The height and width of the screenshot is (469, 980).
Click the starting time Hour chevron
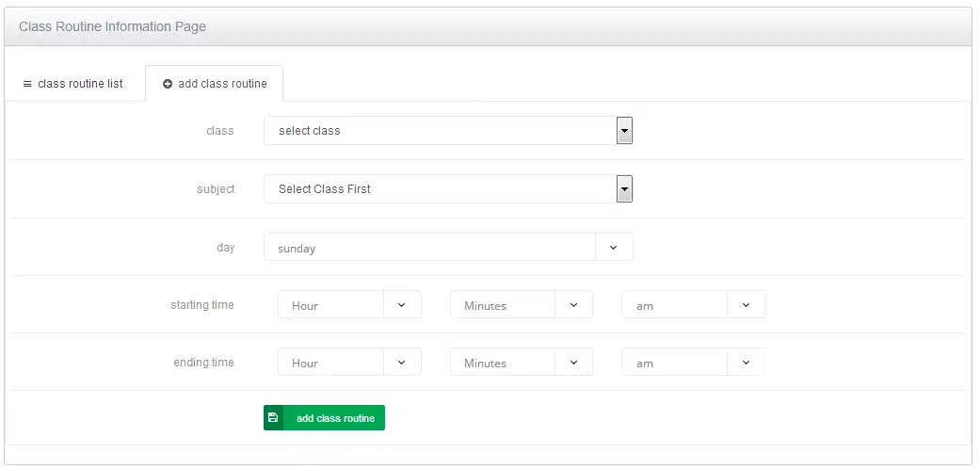tap(402, 305)
